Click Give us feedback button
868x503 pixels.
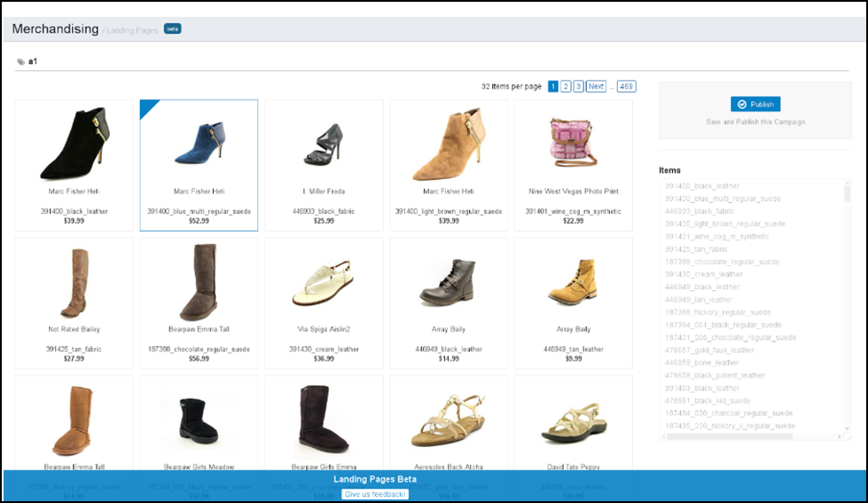click(375, 494)
